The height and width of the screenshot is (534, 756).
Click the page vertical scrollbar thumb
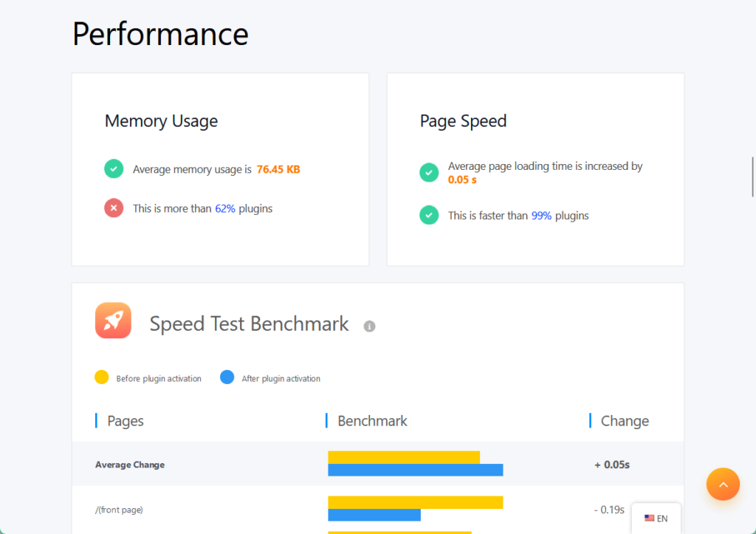[752, 177]
